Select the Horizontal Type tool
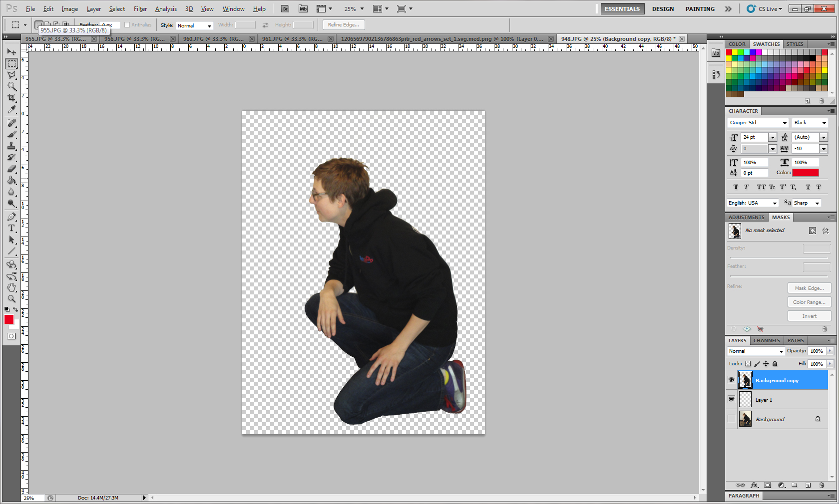The width and height of the screenshot is (839, 504). pos(11,228)
